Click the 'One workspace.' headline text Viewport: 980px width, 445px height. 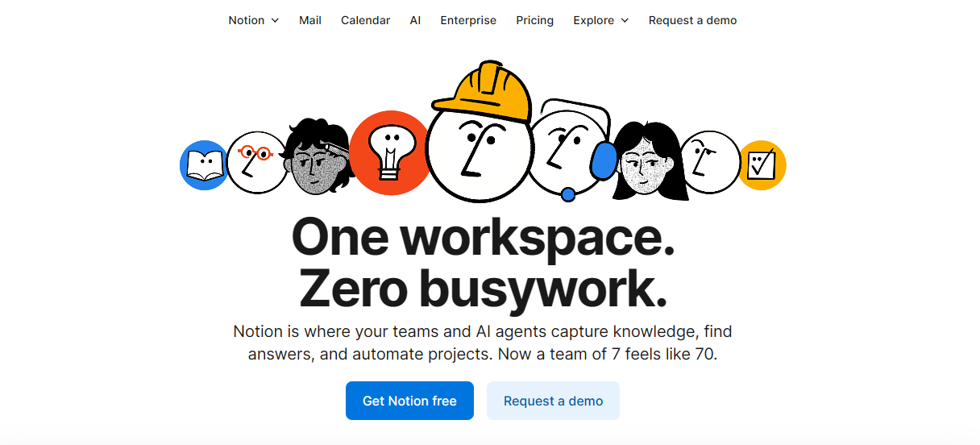pyautogui.click(x=483, y=236)
